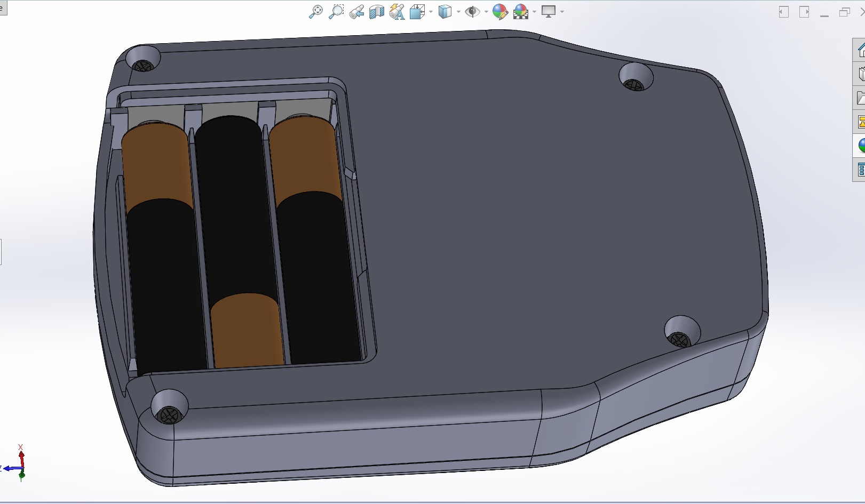865x504 pixels.
Task: Click the Display Style cube icon
Action: tap(445, 12)
